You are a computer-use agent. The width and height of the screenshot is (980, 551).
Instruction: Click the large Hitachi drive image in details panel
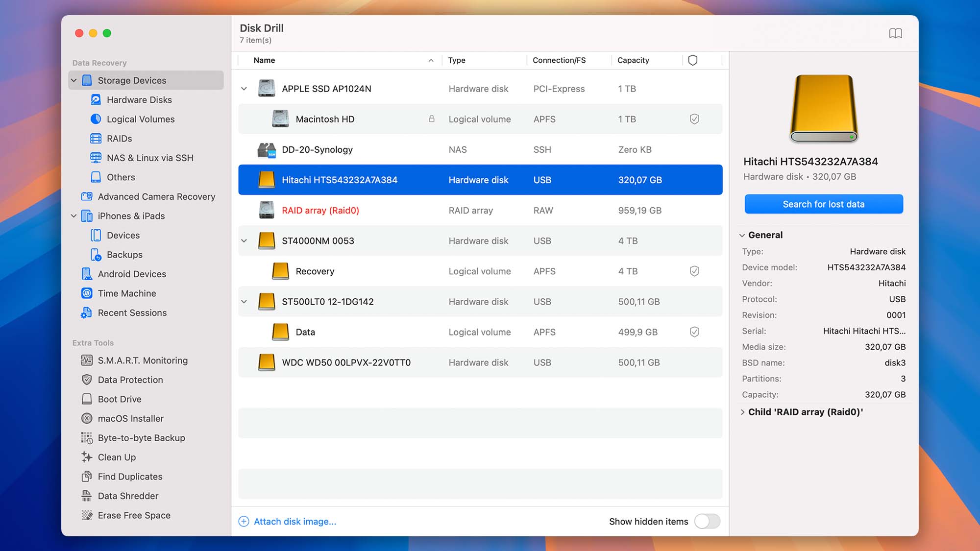(x=824, y=109)
